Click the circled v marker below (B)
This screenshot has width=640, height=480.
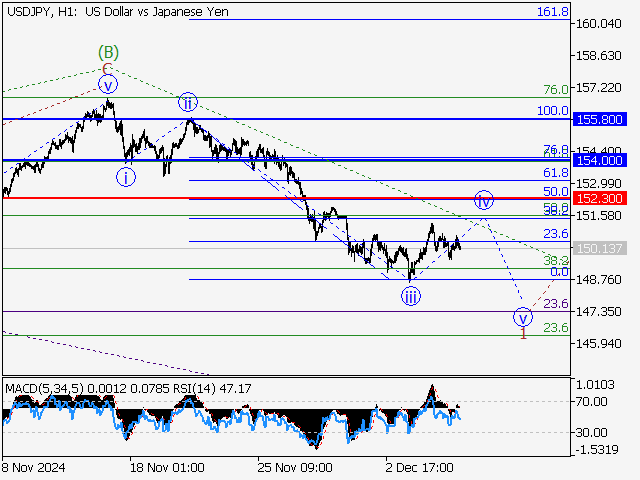coord(108,84)
